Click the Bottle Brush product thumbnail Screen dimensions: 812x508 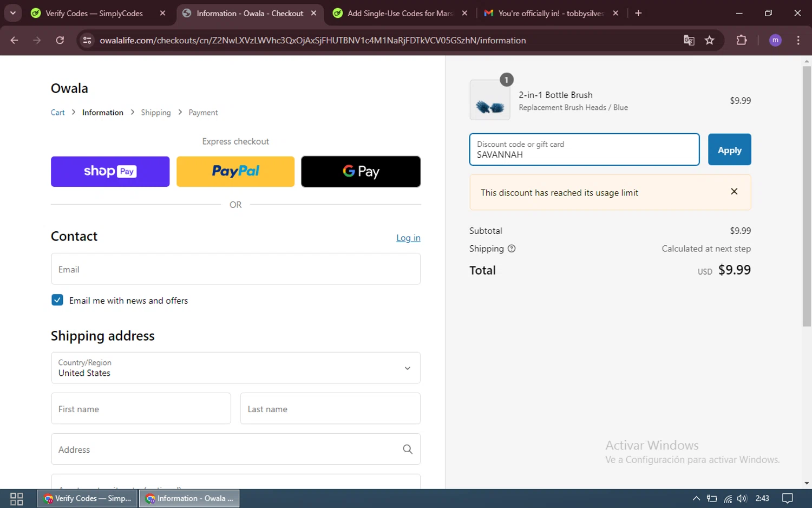[x=490, y=100]
